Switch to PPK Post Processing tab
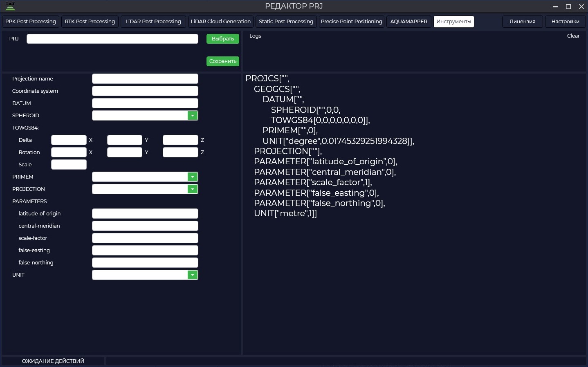The width and height of the screenshot is (588, 367). 31,22
